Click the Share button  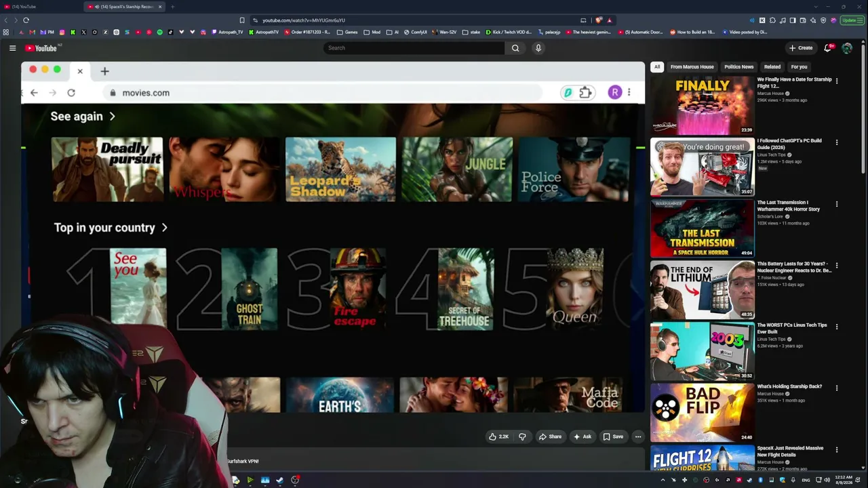tap(550, 436)
